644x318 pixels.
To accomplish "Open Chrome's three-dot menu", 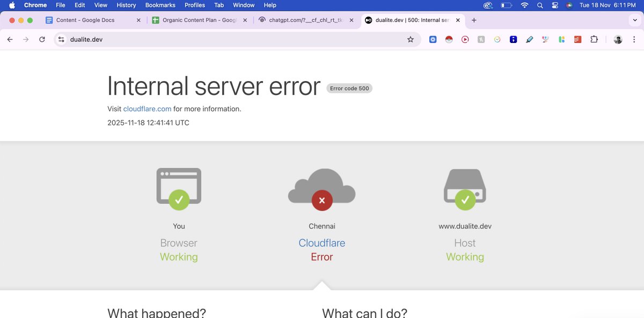I will (x=633, y=39).
